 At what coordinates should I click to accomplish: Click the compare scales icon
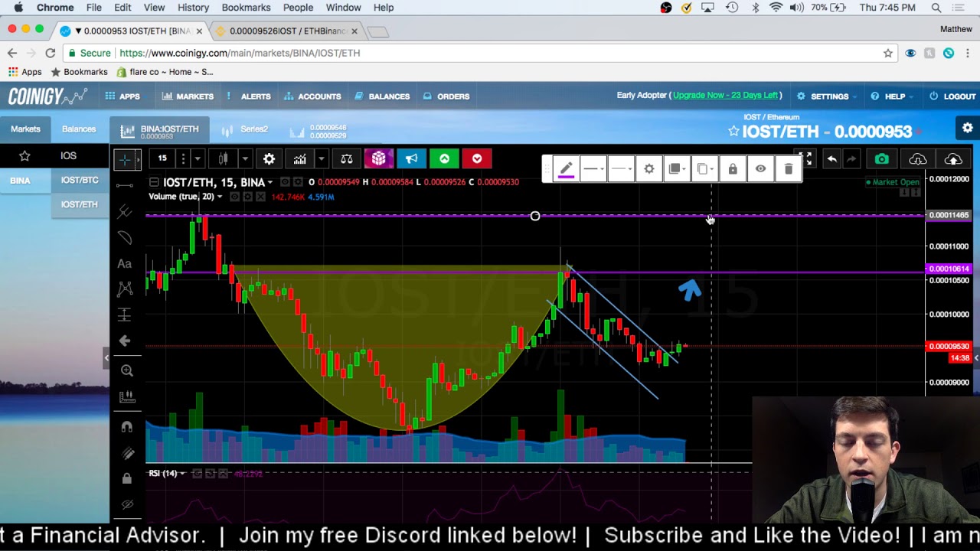pyautogui.click(x=346, y=158)
